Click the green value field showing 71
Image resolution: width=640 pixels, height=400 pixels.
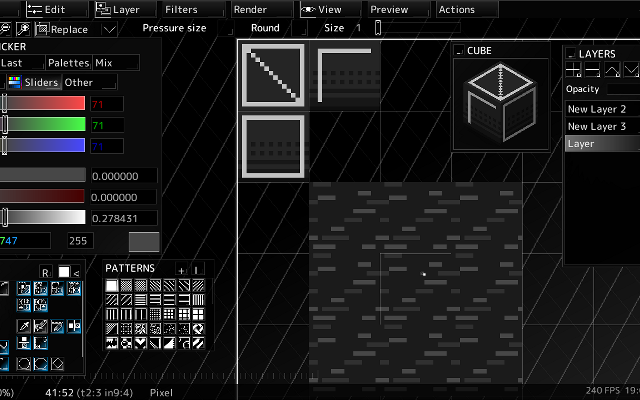[x=107, y=125]
